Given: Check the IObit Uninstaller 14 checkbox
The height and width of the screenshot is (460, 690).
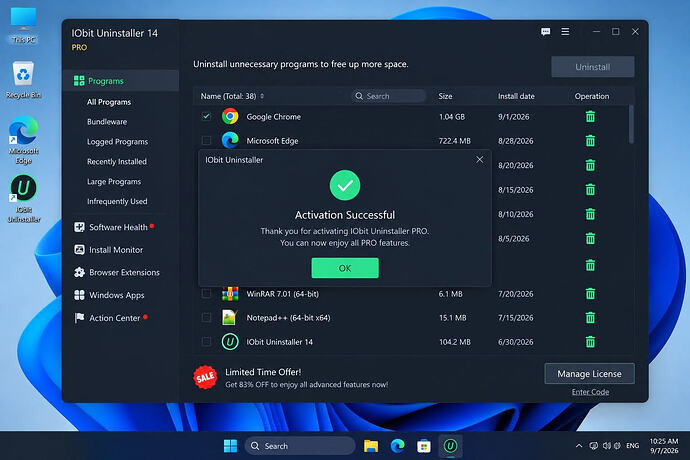Looking at the screenshot, I should (206, 342).
